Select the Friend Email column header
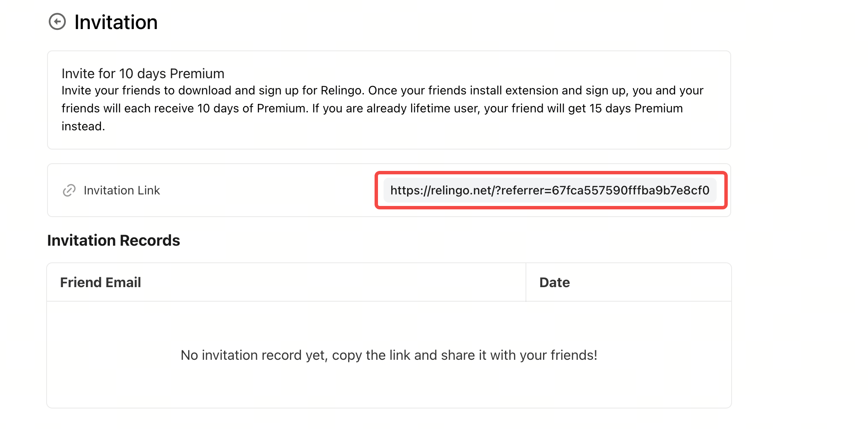The height and width of the screenshot is (429, 868). (x=100, y=282)
